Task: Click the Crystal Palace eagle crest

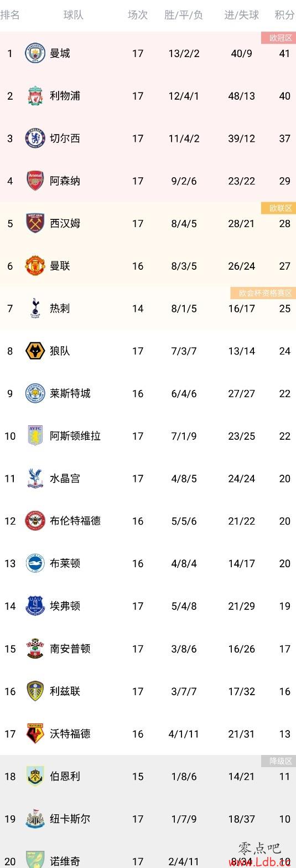Action: click(x=35, y=479)
